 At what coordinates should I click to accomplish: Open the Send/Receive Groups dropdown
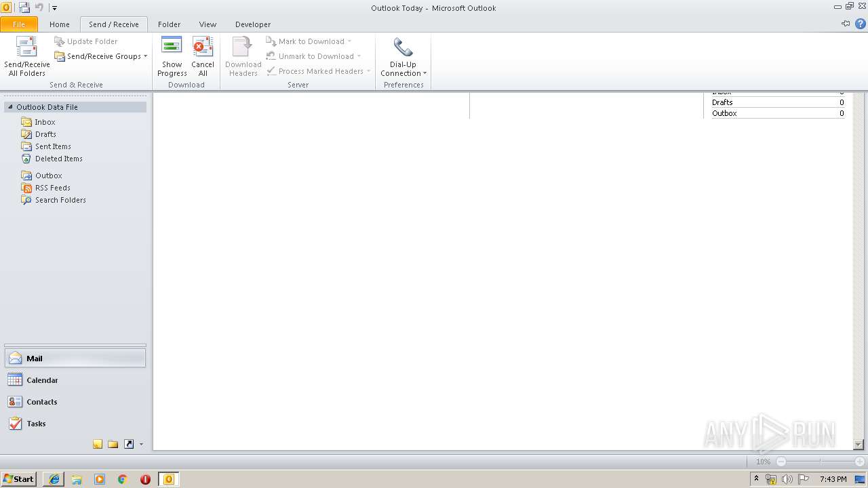100,56
